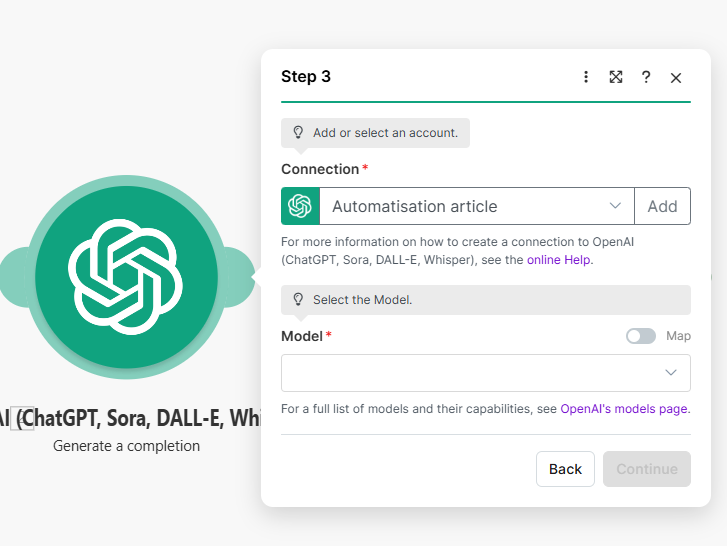
Task: Click the greyed-out Continue button
Action: [647, 469]
